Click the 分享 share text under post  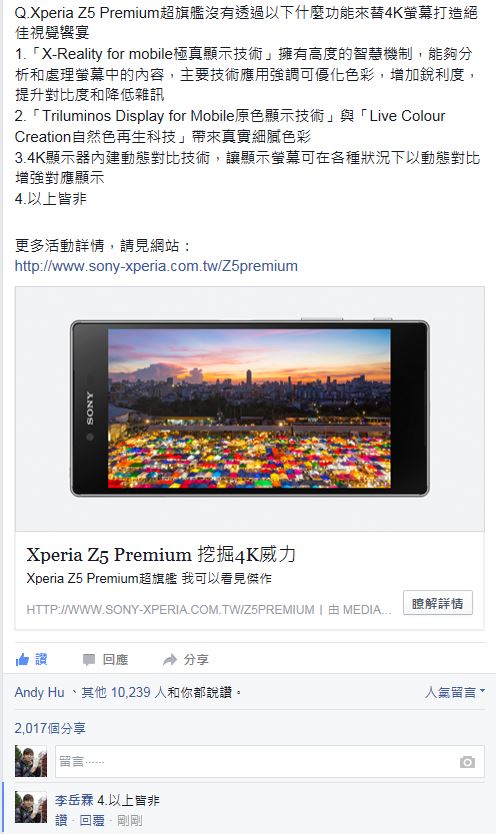pyautogui.click(x=196, y=660)
